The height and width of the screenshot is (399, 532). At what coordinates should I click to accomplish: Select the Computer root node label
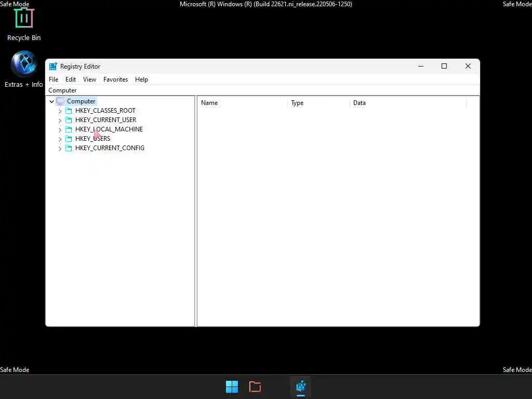[81, 101]
